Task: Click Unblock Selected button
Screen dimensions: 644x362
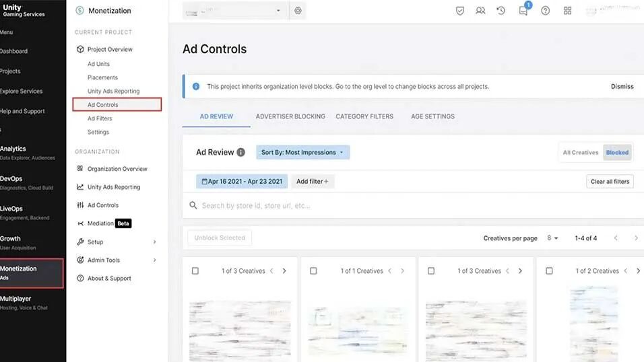Action: [x=220, y=238]
